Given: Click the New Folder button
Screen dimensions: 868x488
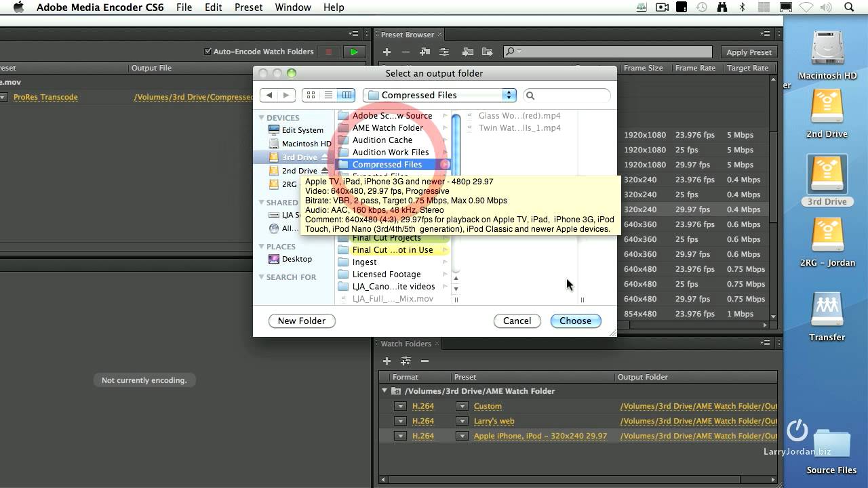Looking at the screenshot, I should tap(302, 321).
